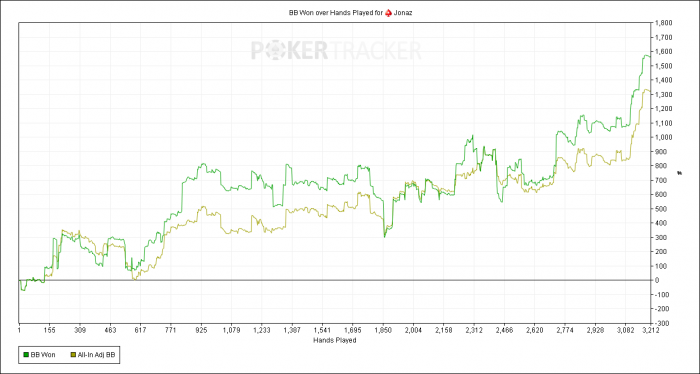Image resolution: width=700 pixels, height=374 pixels.
Task: Click the x-axis value 1,695
Action: click(x=353, y=331)
